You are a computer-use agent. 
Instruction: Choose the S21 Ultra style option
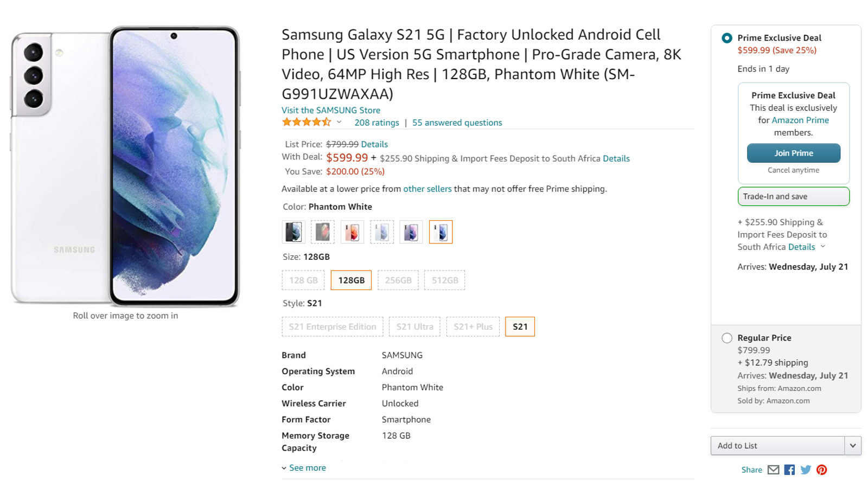point(415,327)
